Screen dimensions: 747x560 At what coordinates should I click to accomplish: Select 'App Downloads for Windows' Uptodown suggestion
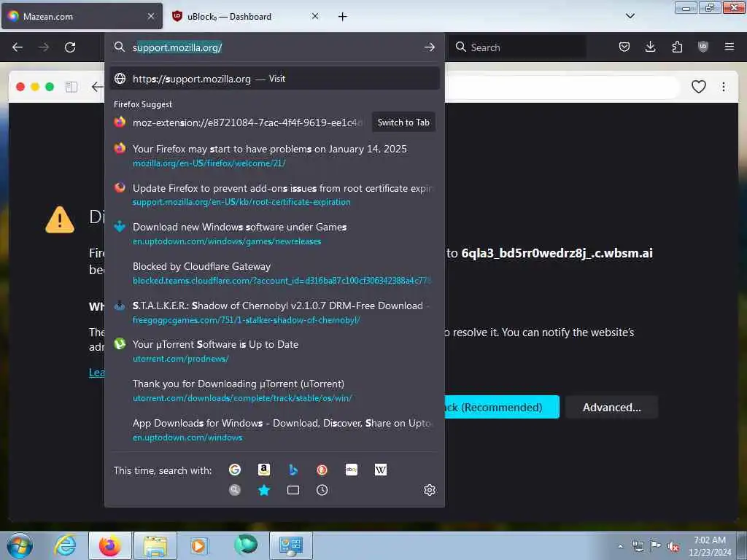(274, 429)
